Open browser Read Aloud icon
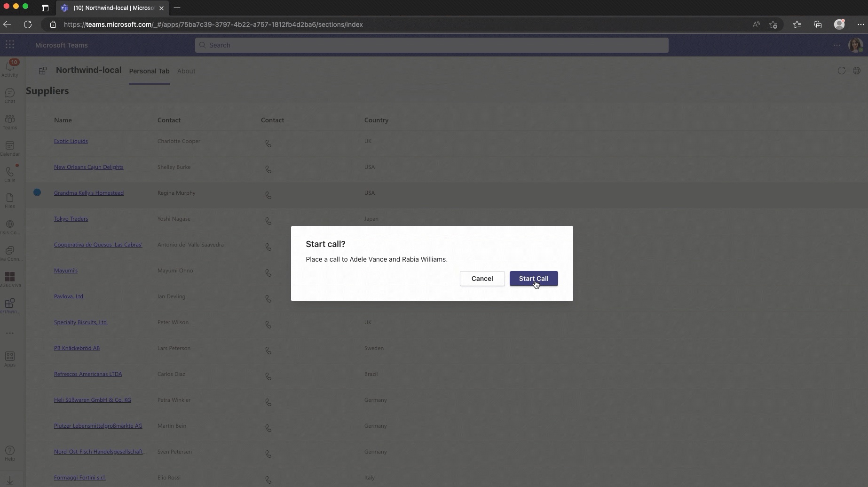Image resolution: width=868 pixels, height=487 pixels. (756, 24)
